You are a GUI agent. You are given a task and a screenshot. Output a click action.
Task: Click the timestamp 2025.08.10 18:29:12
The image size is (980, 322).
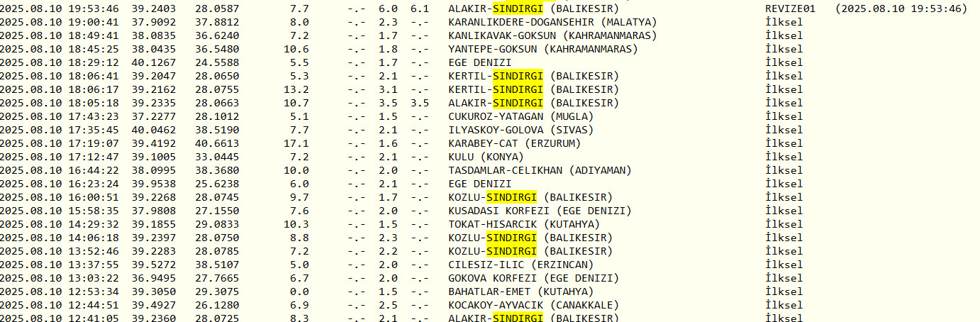(60, 62)
